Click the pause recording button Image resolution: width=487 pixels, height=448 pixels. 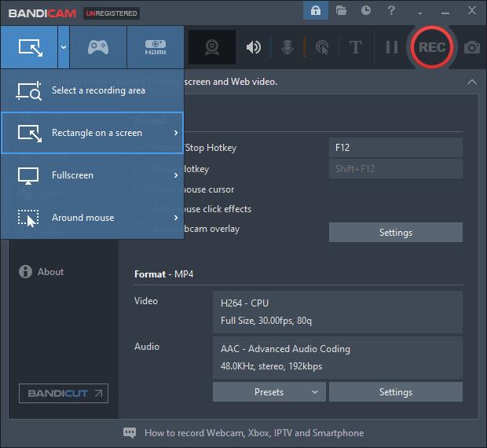click(392, 47)
